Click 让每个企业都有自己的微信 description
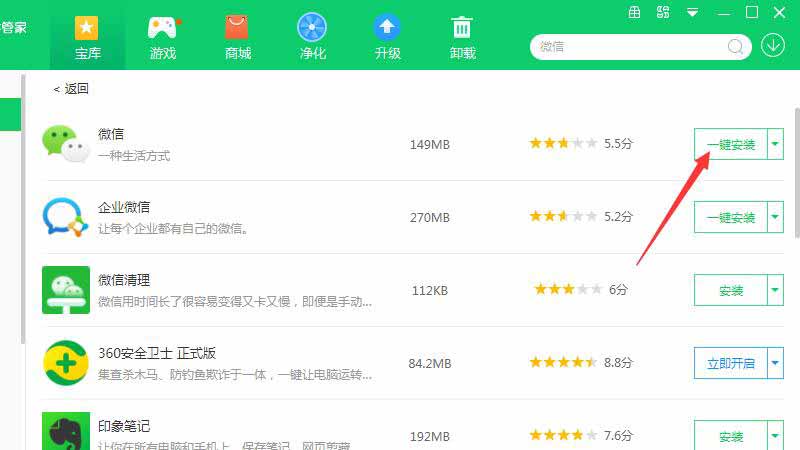Viewport: 800px width, 450px height. pyautogui.click(x=173, y=229)
